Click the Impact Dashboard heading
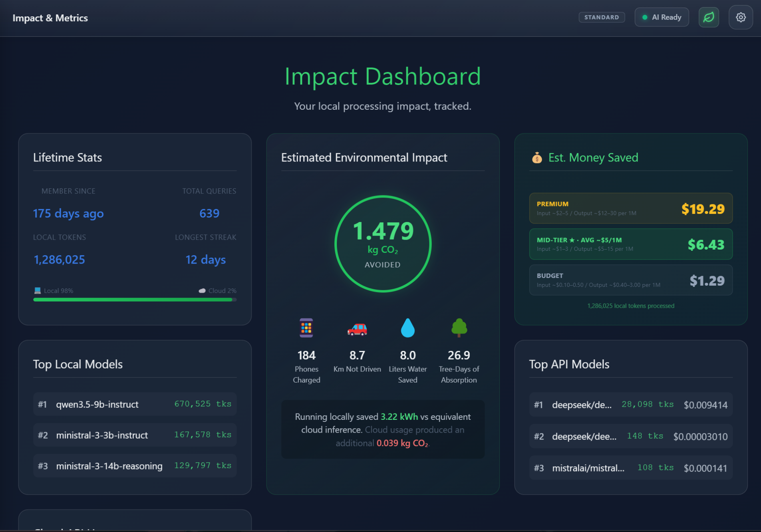Screen dimensions: 761x532 click(x=383, y=76)
